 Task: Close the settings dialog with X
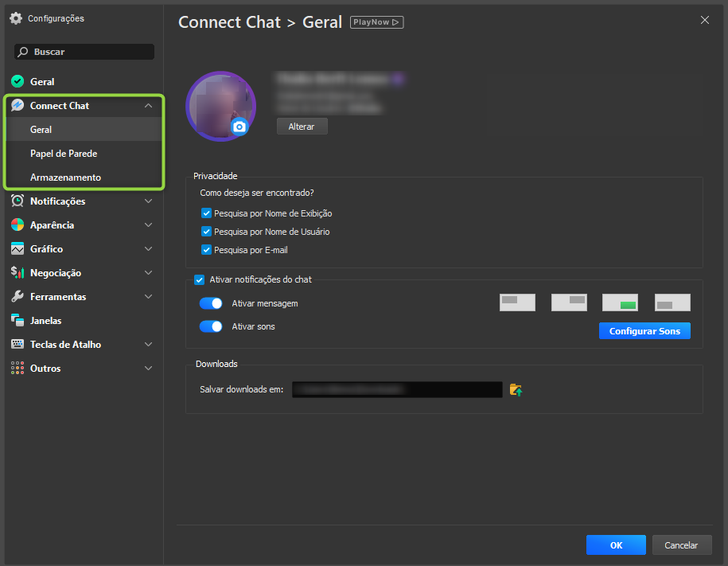[704, 20]
